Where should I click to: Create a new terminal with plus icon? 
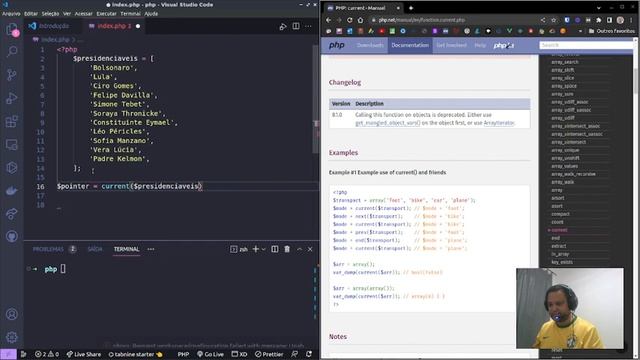(x=256, y=249)
